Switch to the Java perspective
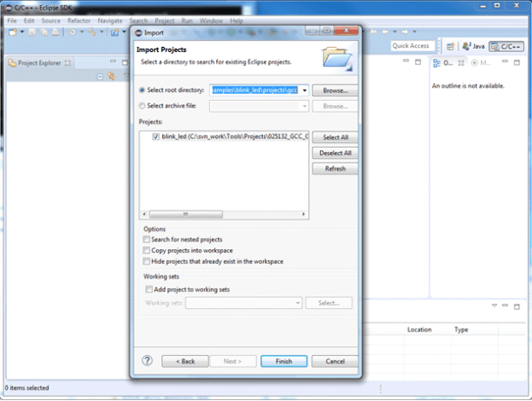532x401 pixels. [474, 46]
